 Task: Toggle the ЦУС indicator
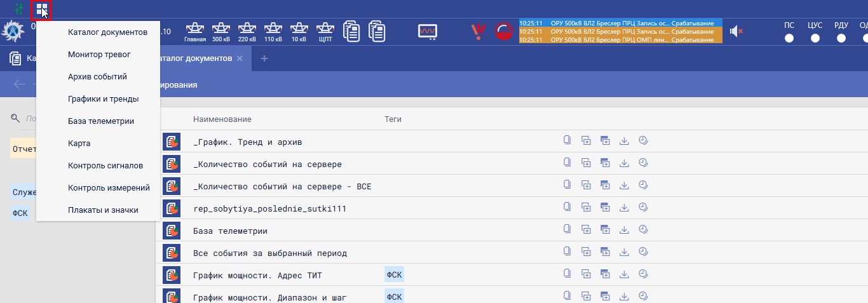pyautogui.click(x=815, y=38)
